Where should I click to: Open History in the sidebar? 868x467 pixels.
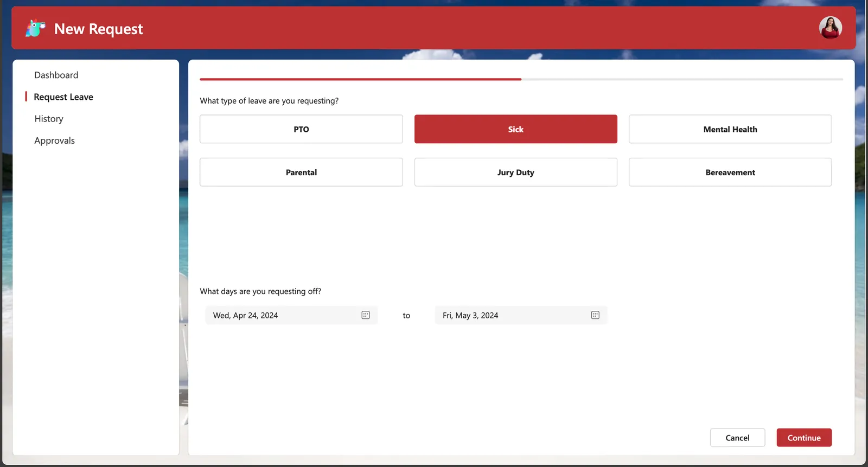[49, 119]
